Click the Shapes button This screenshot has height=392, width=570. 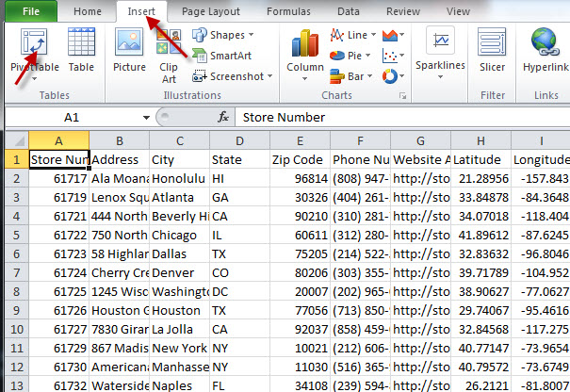tap(223, 35)
